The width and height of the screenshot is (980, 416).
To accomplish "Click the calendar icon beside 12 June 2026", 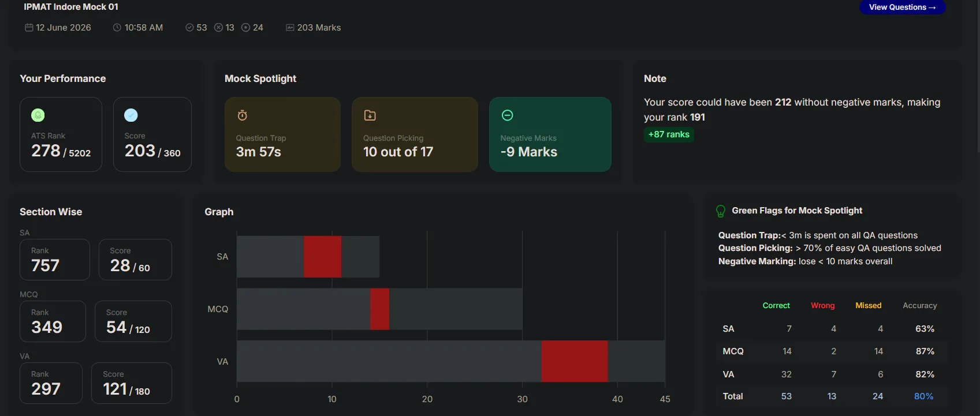I will 29,28.
